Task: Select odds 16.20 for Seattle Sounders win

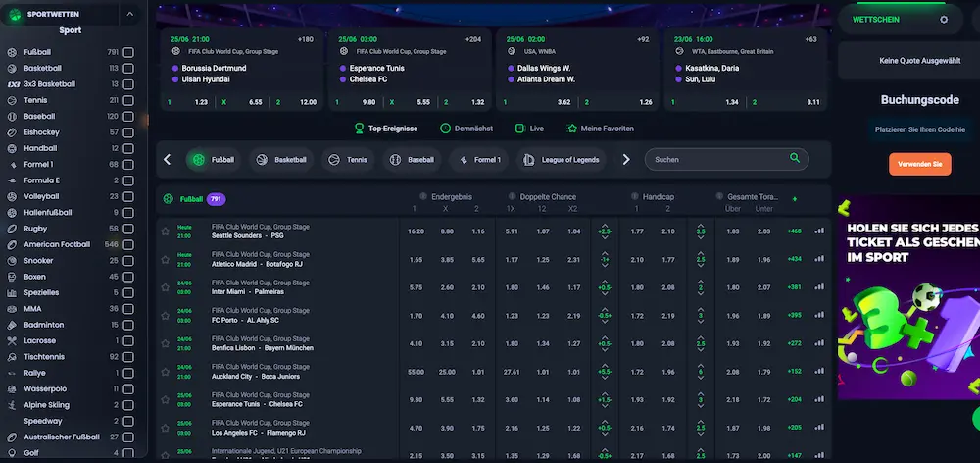Action: coord(416,231)
